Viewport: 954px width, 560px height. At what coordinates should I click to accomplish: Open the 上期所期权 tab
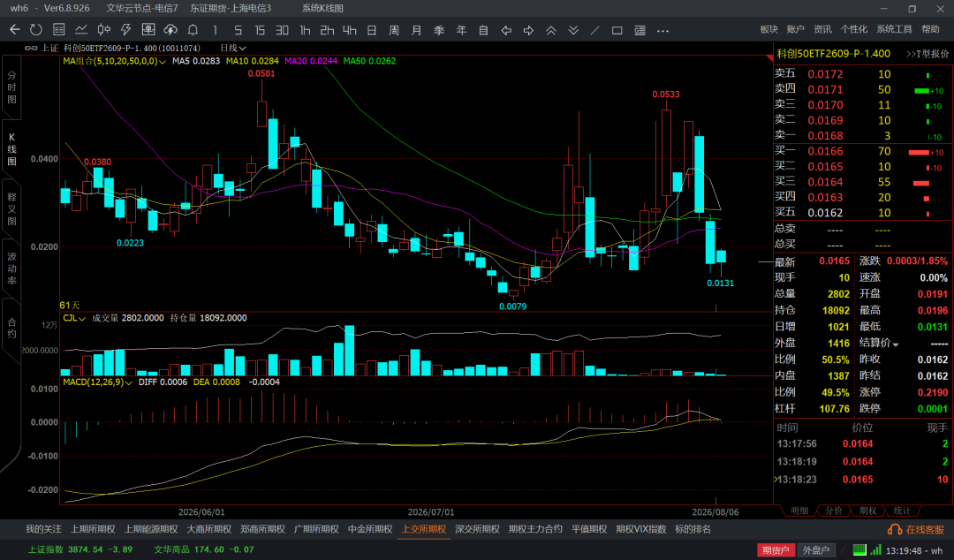pos(93,529)
